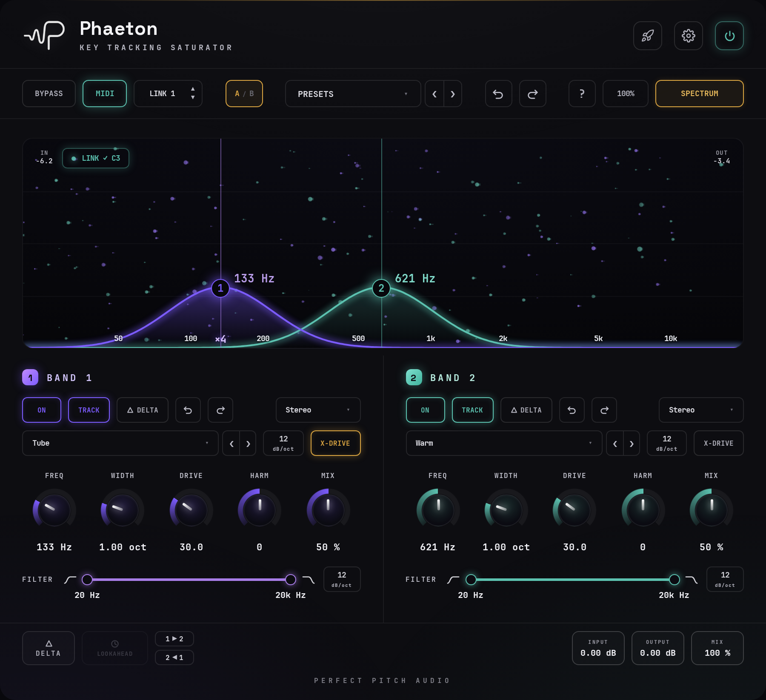
Task: Click the global undo arrow in toolbar
Action: (x=498, y=94)
